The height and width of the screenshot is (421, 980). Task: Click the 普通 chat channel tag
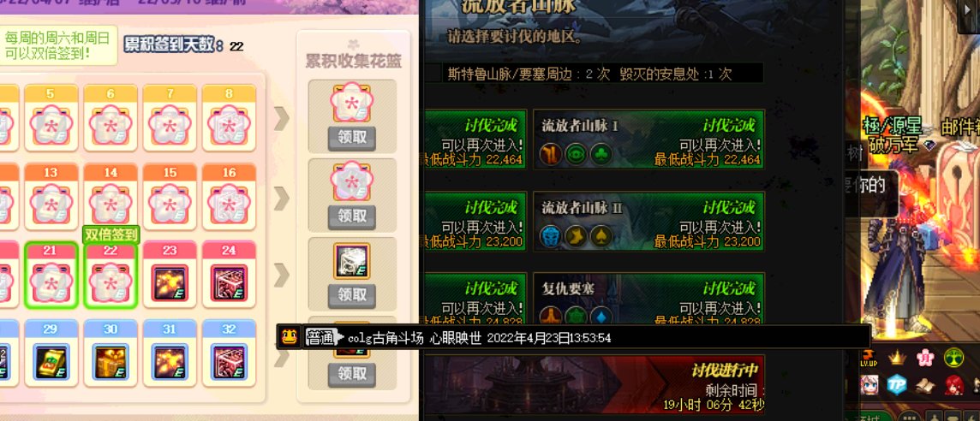pyautogui.click(x=320, y=338)
